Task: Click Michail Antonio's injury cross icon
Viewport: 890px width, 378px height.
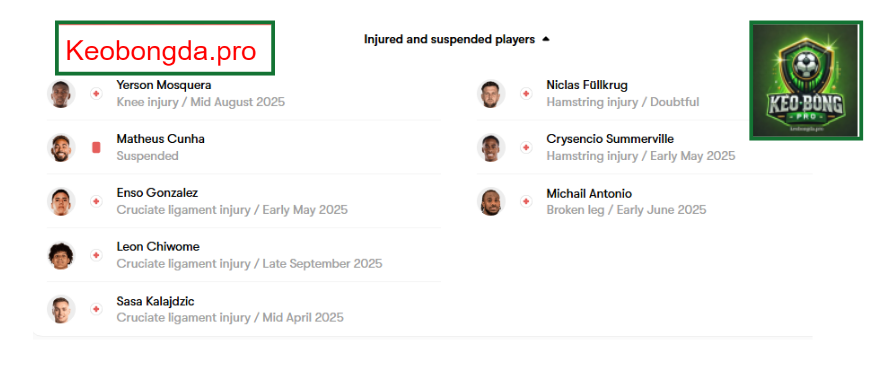Action: 526,201
